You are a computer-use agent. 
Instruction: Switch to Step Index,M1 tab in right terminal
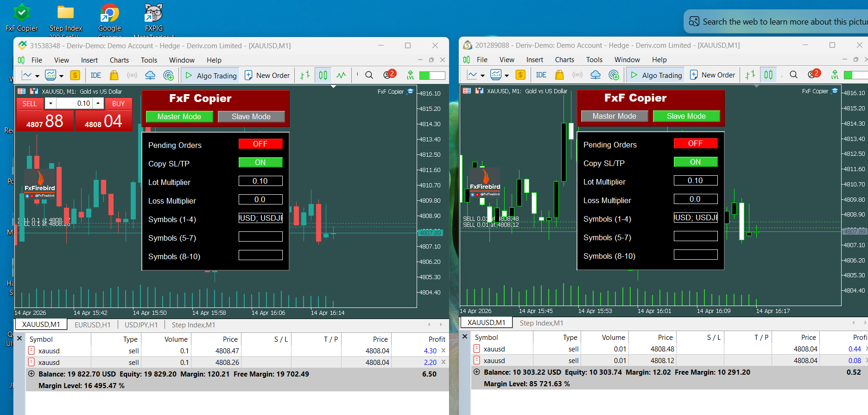(541, 323)
